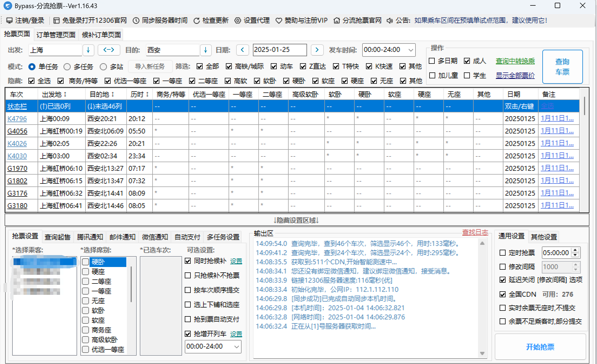Sort by destination station column arrow

[113, 94]
